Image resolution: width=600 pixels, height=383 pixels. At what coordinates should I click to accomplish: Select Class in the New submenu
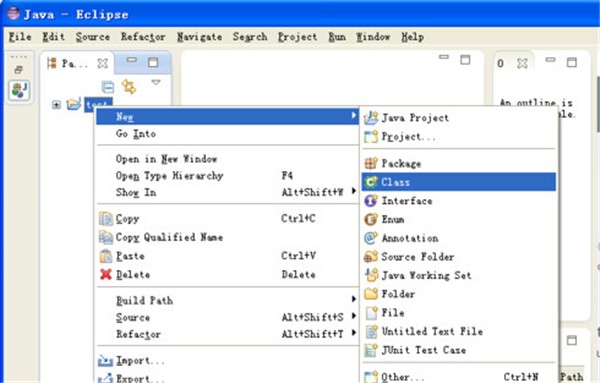(x=458, y=182)
